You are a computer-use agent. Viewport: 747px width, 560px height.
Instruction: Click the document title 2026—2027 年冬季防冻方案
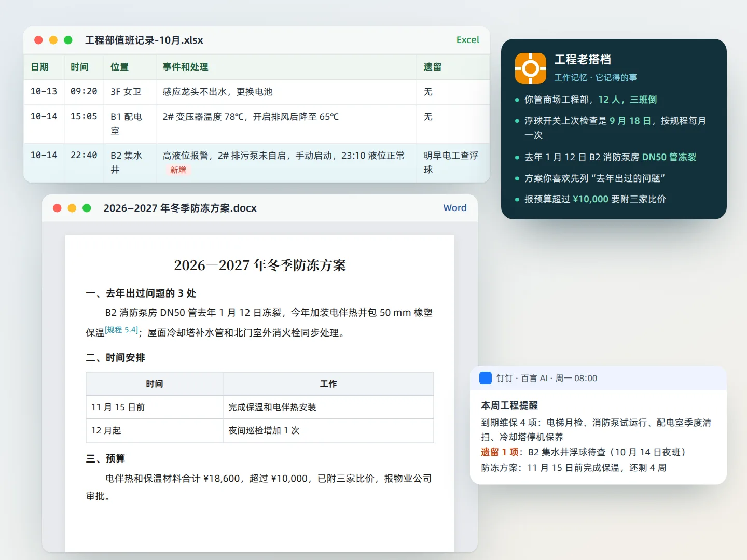[260, 265]
